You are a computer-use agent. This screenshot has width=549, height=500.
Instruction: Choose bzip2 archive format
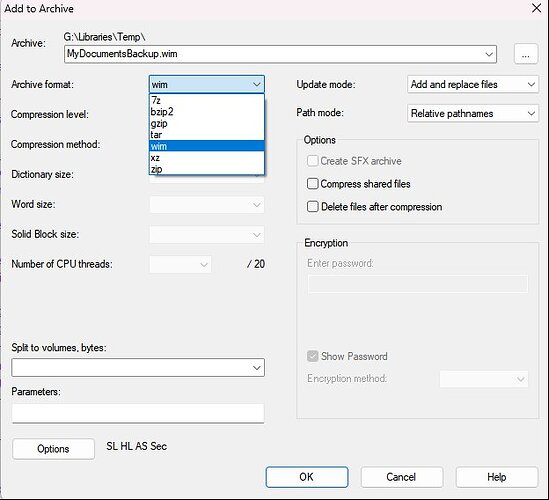(x=207, y=112)
